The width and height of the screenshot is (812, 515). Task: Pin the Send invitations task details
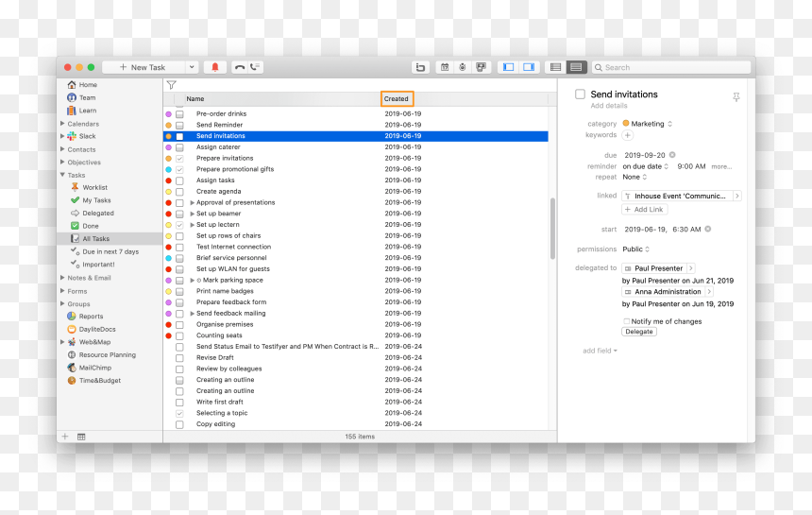point(736,97)
